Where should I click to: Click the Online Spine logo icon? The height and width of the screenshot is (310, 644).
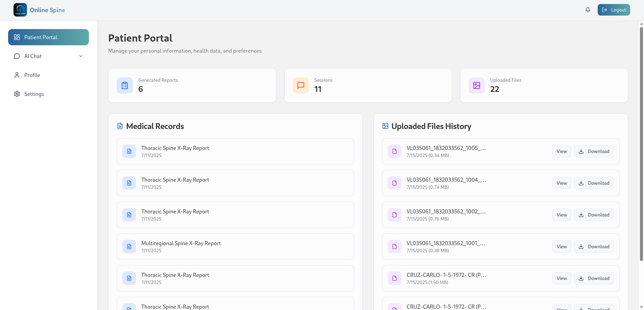pyautogui.click(x=20, y=10)
